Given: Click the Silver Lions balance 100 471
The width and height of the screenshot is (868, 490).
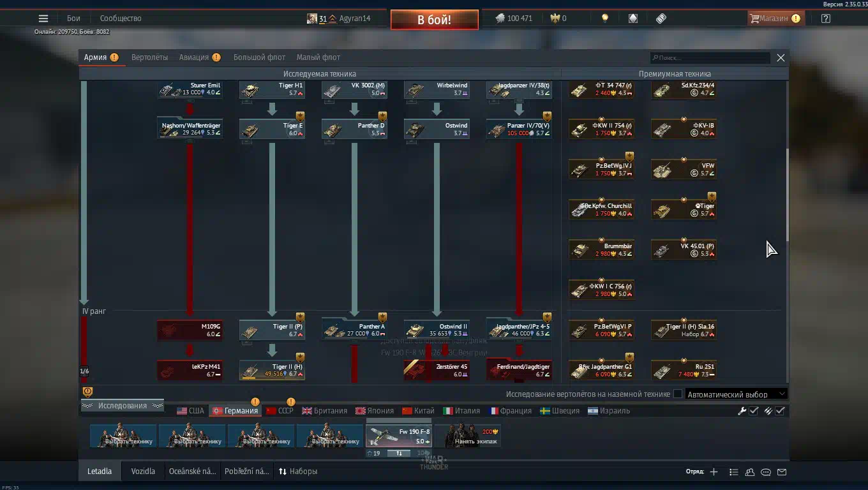Looking at the screenshot, I should point(514,19).
